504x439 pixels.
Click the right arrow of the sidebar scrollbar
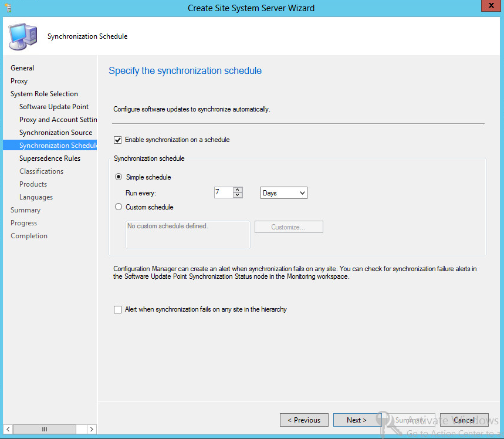(92, 429)
